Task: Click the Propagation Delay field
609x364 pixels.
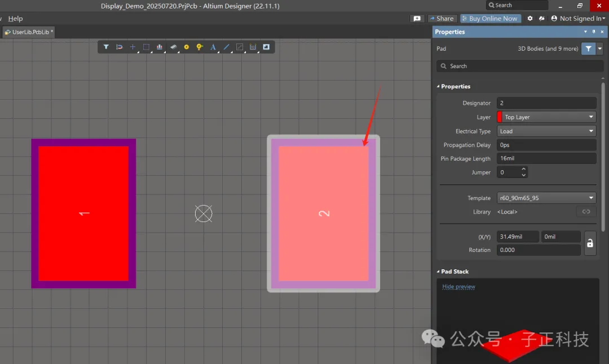Action: pyautogui.click(x=546, y=145)
